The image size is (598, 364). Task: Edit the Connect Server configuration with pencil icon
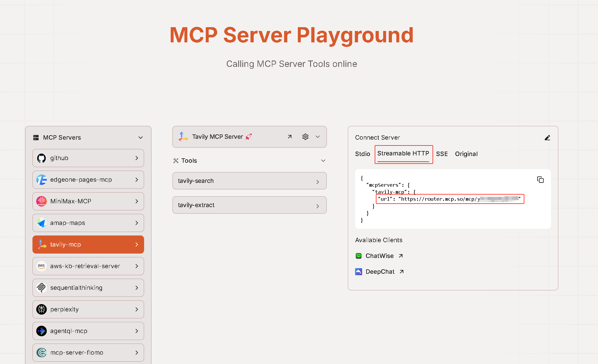(548, 138)
